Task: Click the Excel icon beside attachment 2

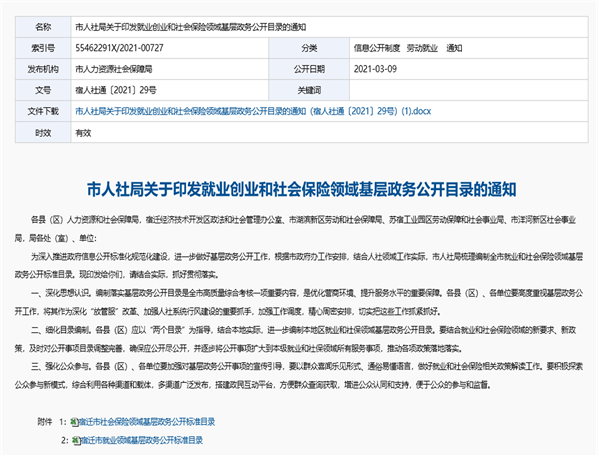Action: (76, 440)
